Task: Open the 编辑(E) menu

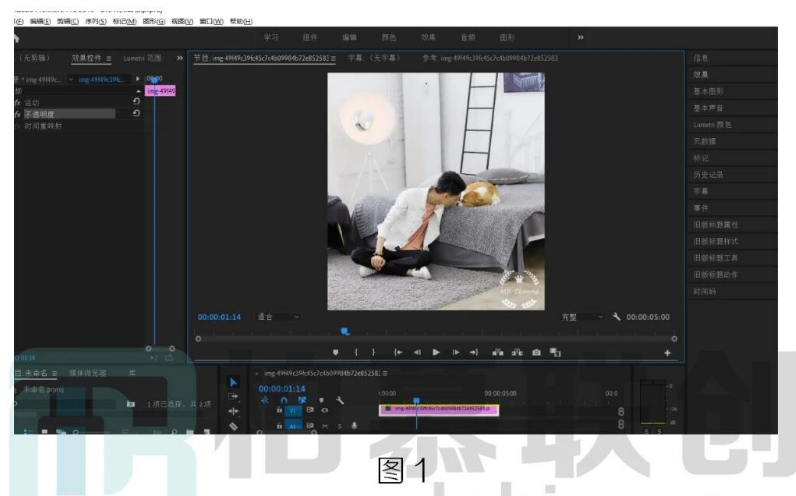Action: 40,21
